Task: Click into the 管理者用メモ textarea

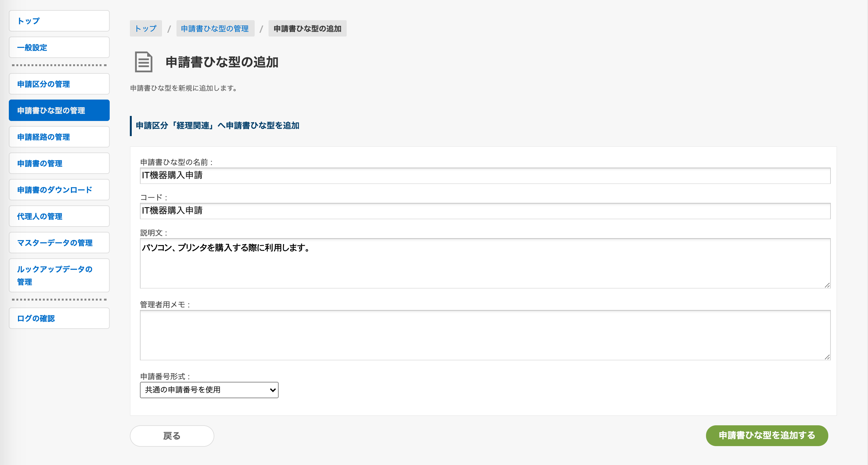Action: (485, 335)
